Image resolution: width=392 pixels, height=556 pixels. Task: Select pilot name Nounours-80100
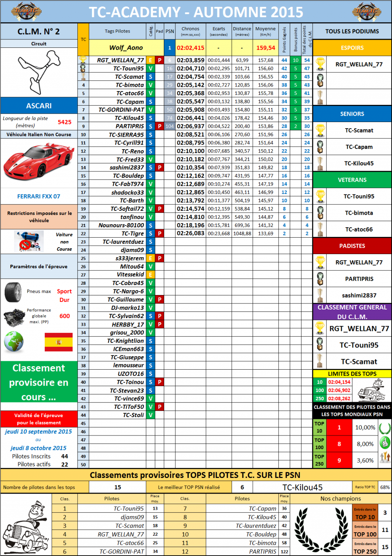(x=121, y=225)
